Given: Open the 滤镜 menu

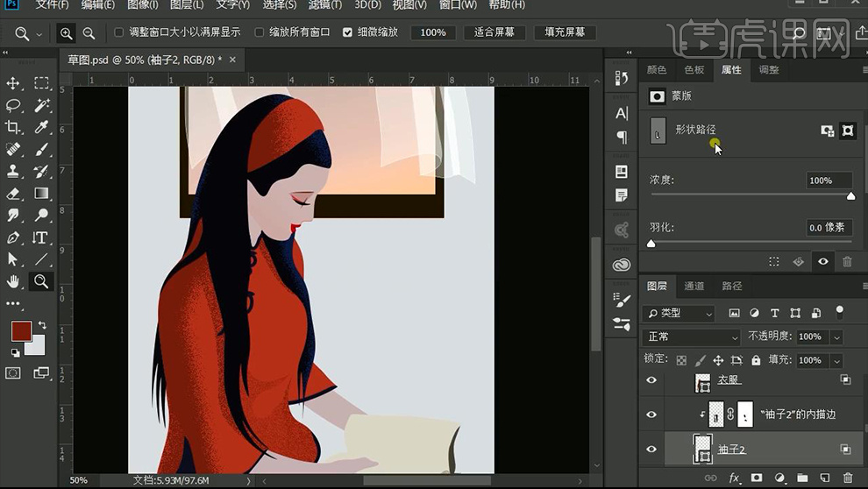Looking at the screenshot, I should [325, 5].
